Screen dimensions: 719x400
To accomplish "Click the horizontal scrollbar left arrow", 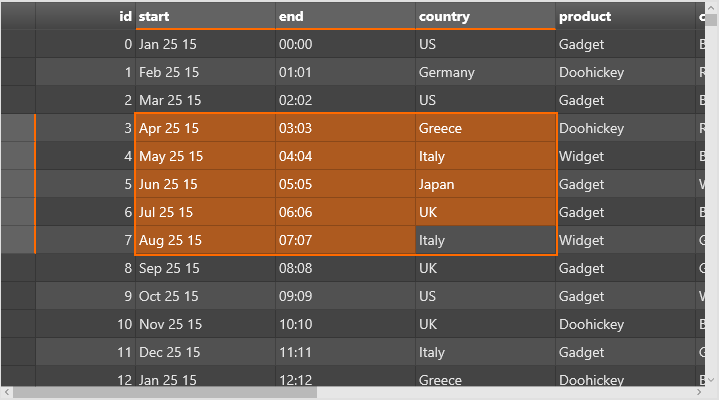I will click(6, 393).
